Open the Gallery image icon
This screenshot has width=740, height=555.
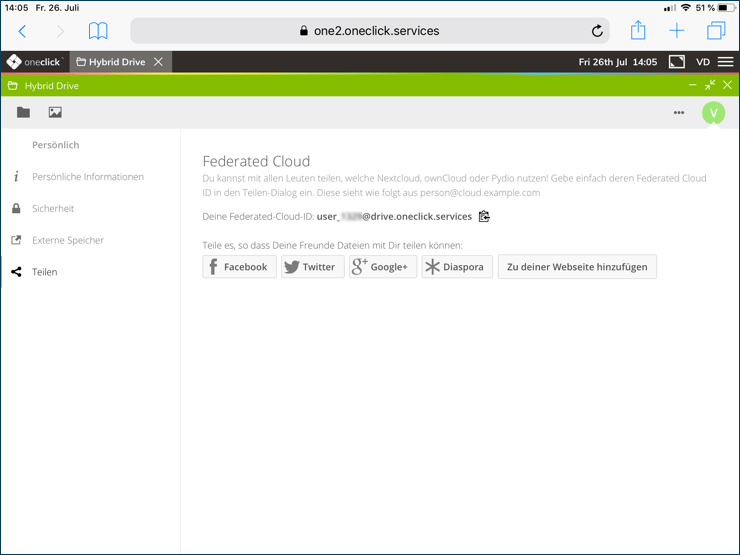(55, 112)
